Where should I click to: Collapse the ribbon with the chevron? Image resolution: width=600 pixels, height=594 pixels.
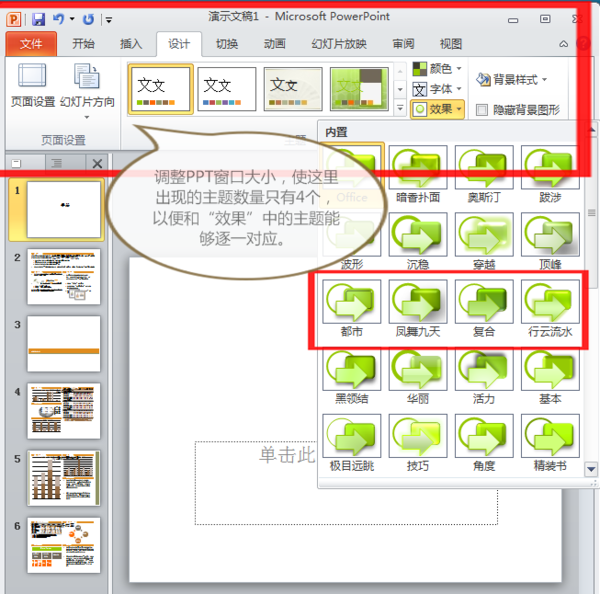(x=564, y=44)
